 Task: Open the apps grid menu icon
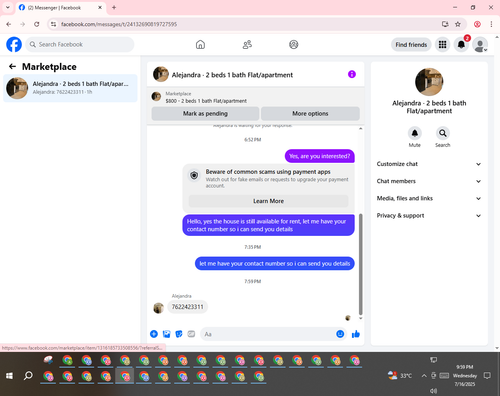point(442,44)
